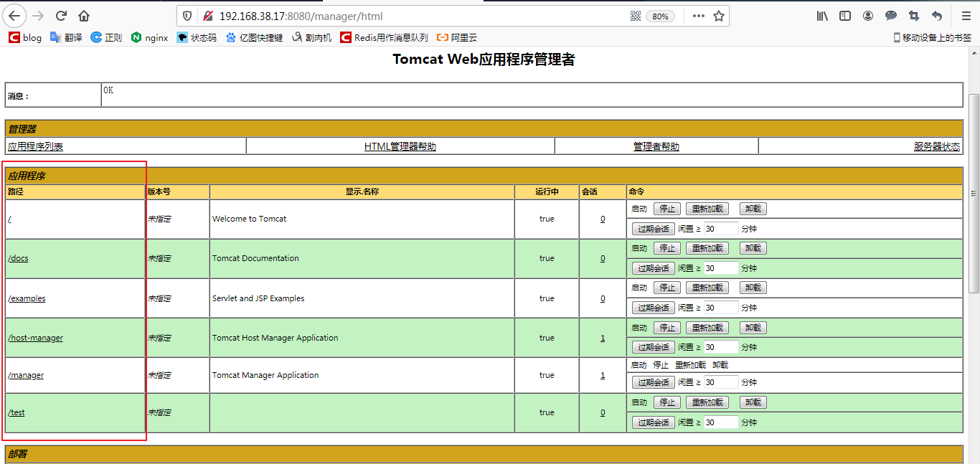The image size is (980, 464).
Task: Expire sessions for /manager application
Action: [654, 382]
